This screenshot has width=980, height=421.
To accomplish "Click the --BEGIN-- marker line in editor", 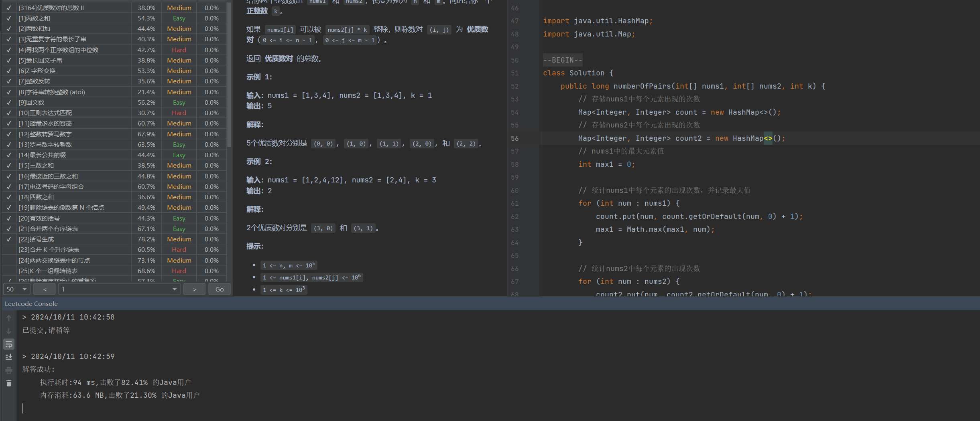I will [x=562, y=60].
